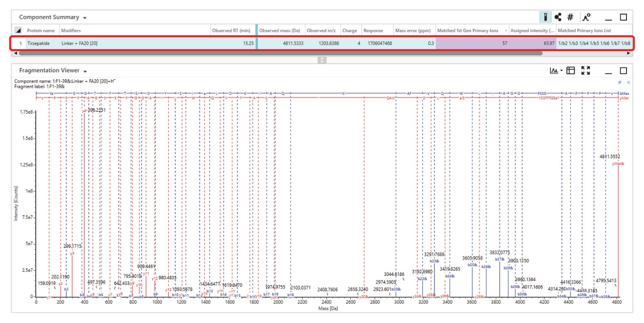Click peak label 396.2251

click(97, 110)
